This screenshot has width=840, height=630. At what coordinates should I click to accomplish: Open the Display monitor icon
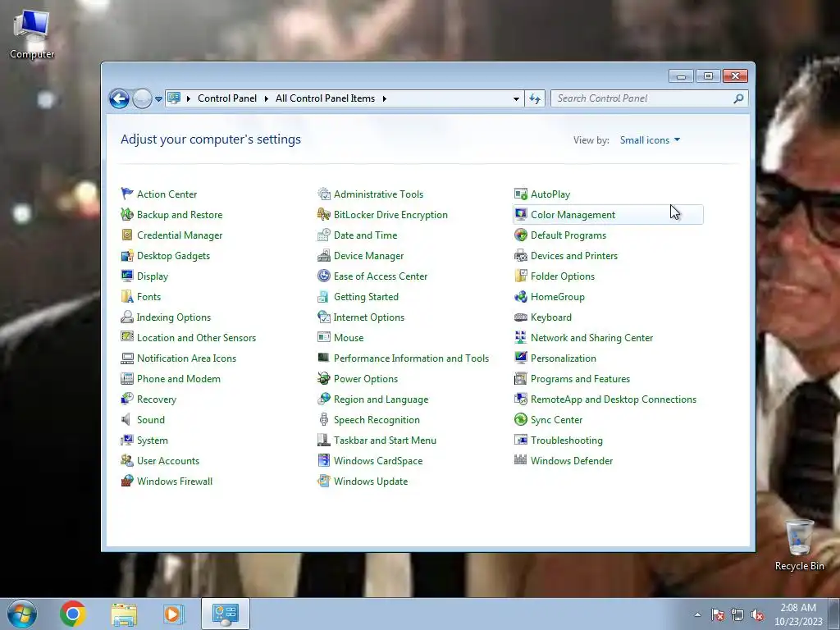pos(127,276)
